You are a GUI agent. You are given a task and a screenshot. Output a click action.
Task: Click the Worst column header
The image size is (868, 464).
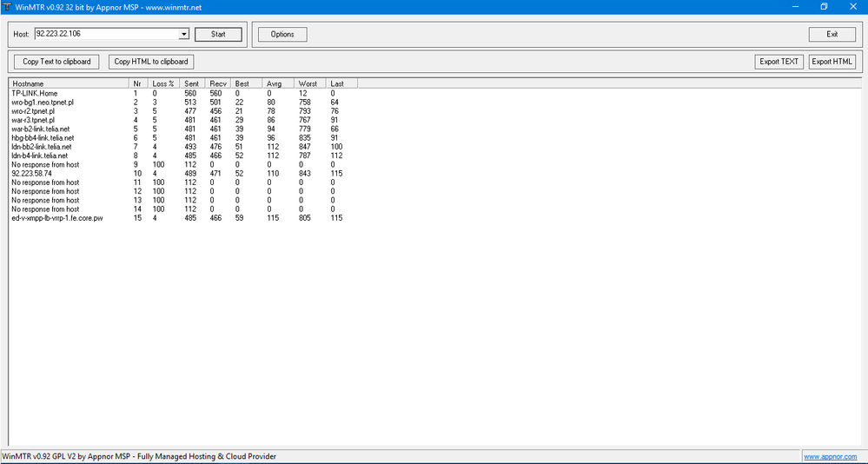(x=310, y=83)
